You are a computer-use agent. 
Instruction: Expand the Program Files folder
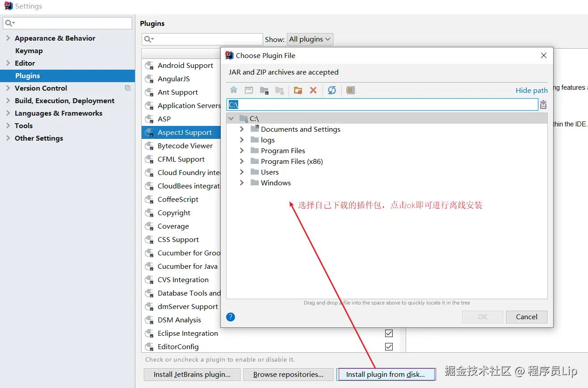pyautogui.click(x=242, y=150)
